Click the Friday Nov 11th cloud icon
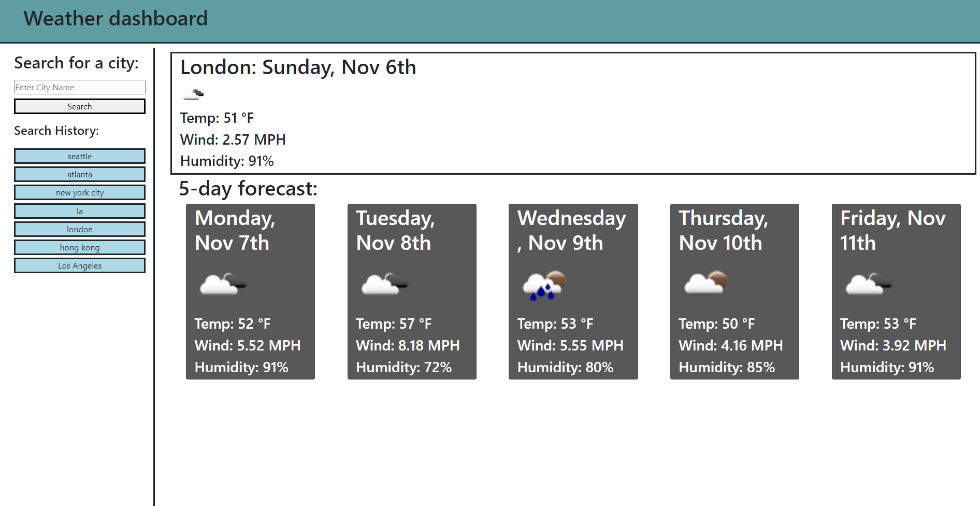This screenshot has height=506, width=980. click(869, 284)
